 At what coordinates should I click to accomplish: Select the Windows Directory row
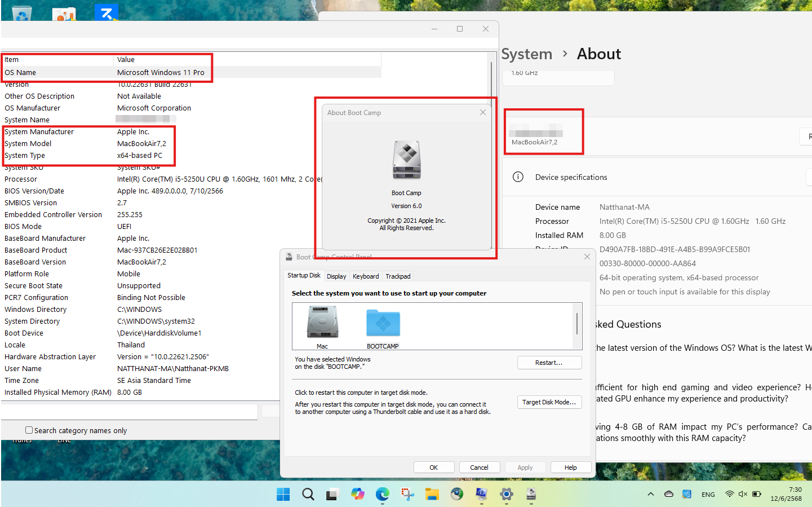191,309
